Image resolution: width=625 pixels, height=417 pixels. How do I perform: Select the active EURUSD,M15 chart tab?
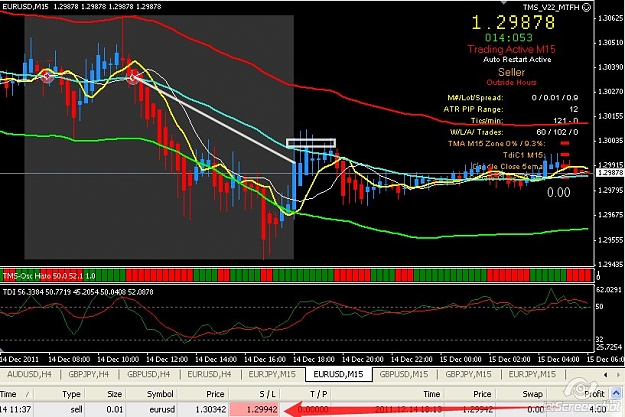coord(338,374)
